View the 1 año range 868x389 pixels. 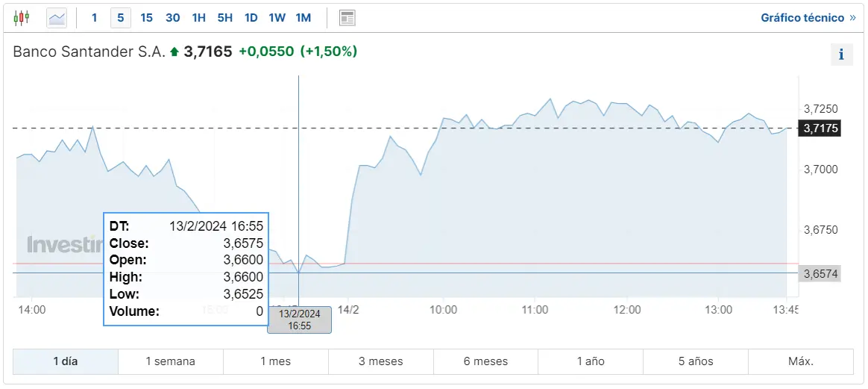(591, 362)
